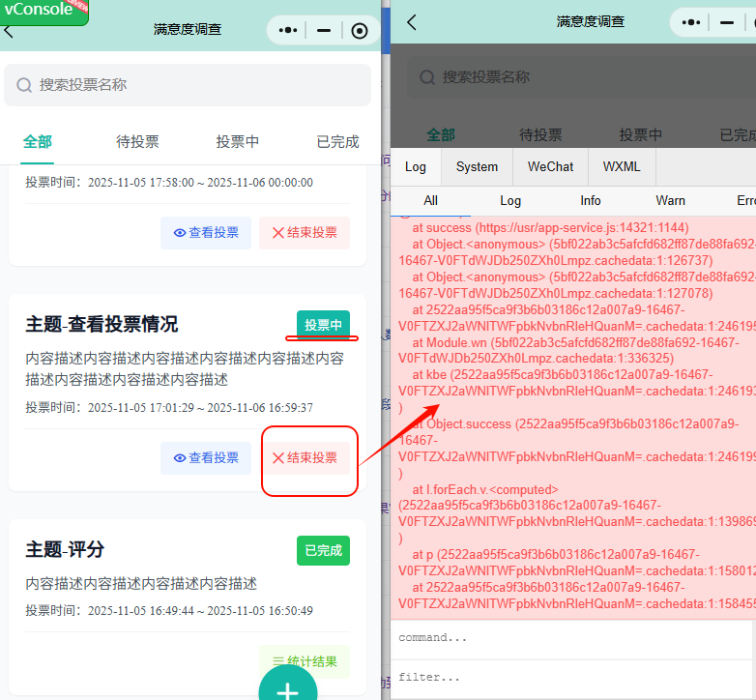Image resolution: width=756 pixels, height=700 pixels.
Task: Filter console logs by Info level
Action: coord(591,200)
